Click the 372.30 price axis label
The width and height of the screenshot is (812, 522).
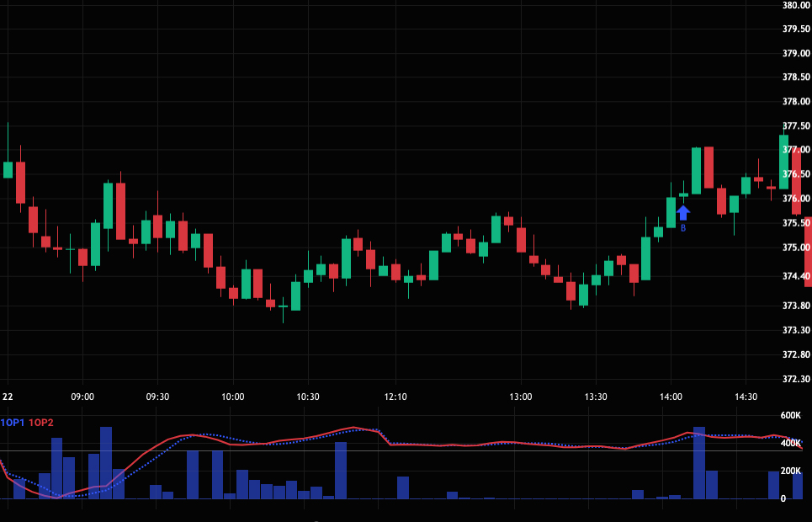(795, 379)
